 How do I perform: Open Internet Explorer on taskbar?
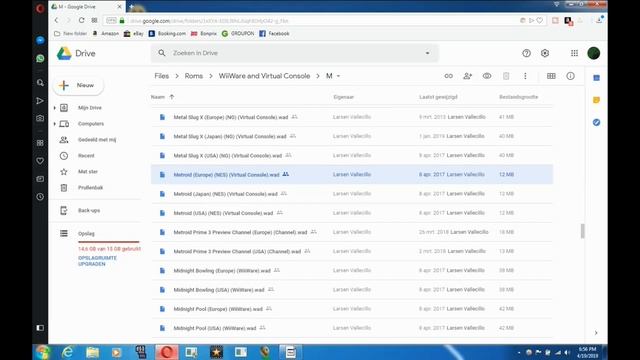67,352
